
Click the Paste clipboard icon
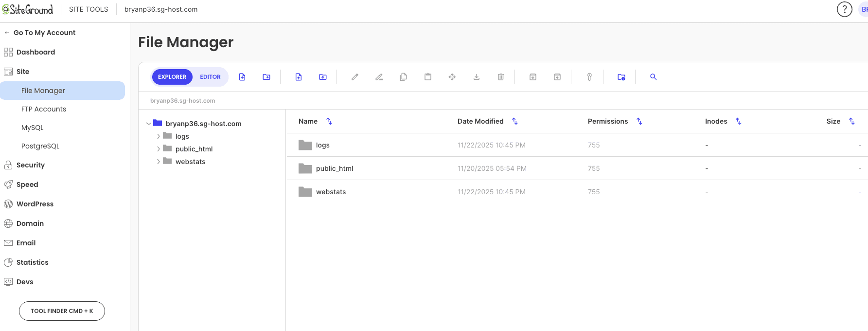(x=428, y=77)
